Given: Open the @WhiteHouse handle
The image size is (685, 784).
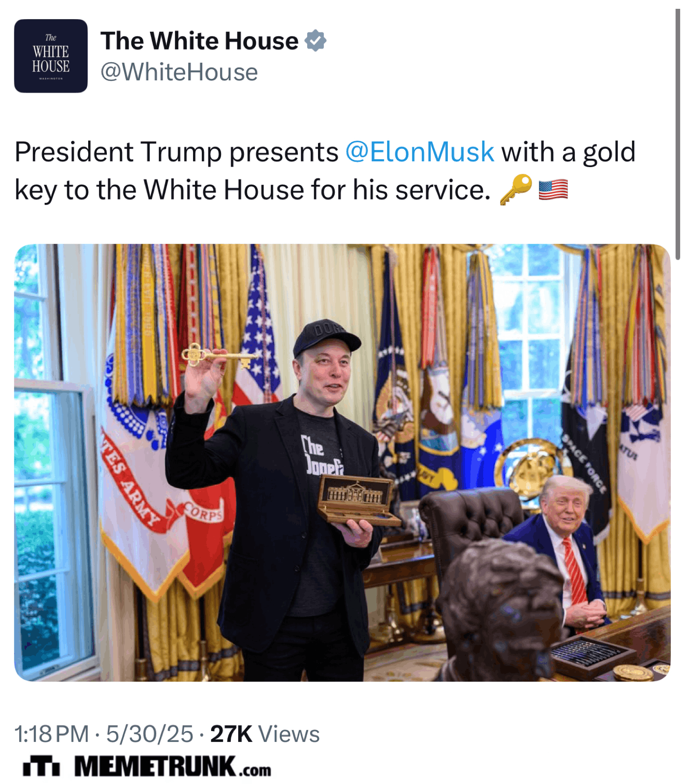Looking at the screenshot, I should click(x=179, y=73).
